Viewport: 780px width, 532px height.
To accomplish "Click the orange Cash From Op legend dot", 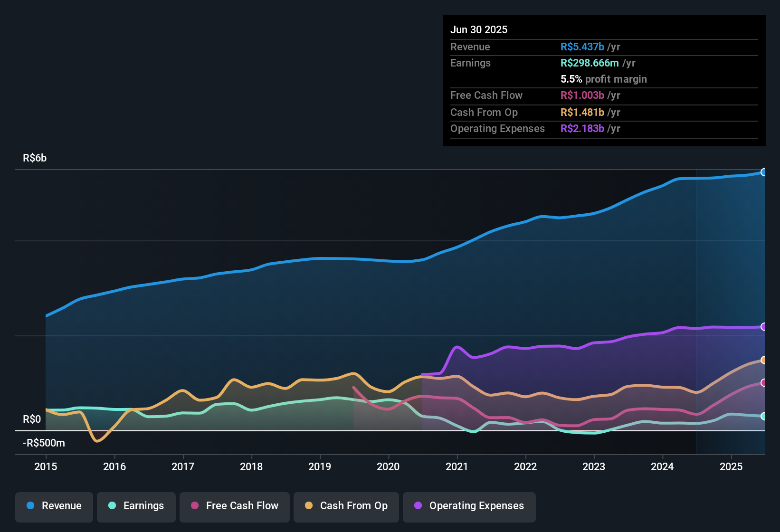I will (x=309, y=506).
